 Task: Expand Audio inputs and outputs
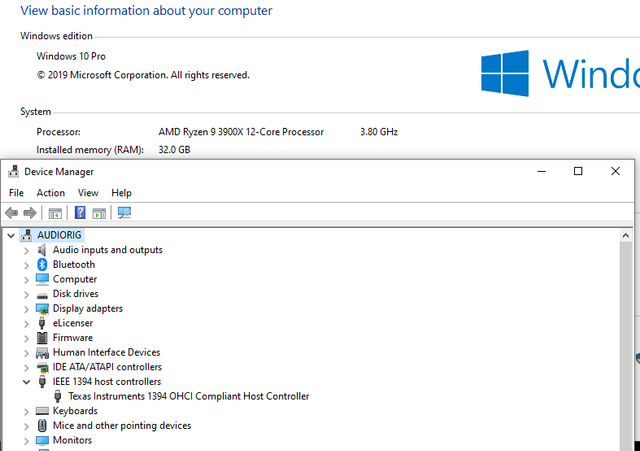coord(27,250)
